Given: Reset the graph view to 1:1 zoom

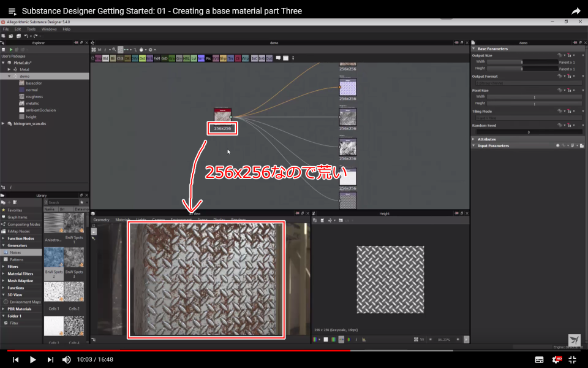Looking at the screenshot, I should [99, 50].
